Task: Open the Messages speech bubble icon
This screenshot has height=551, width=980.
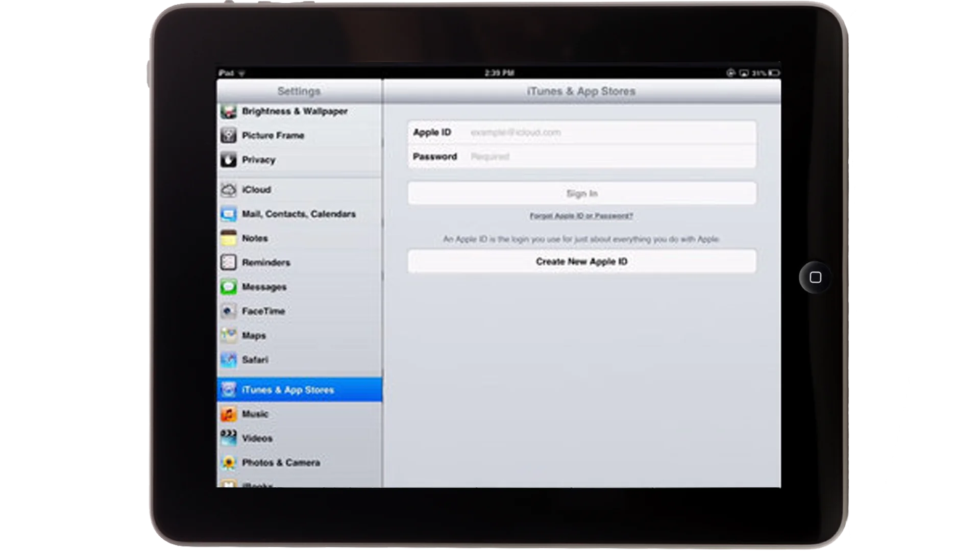Action: click(229, 287)
